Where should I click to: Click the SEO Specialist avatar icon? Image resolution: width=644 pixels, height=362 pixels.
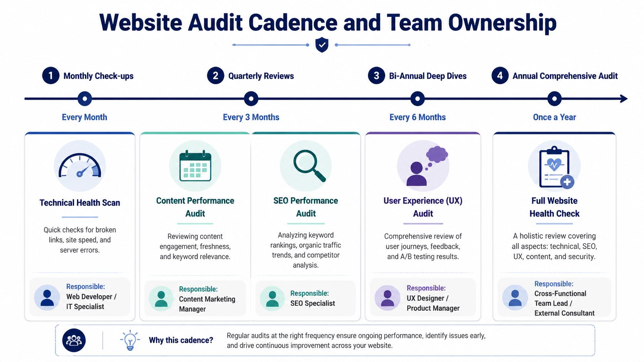pyautogui.click(x=272, y=299)
